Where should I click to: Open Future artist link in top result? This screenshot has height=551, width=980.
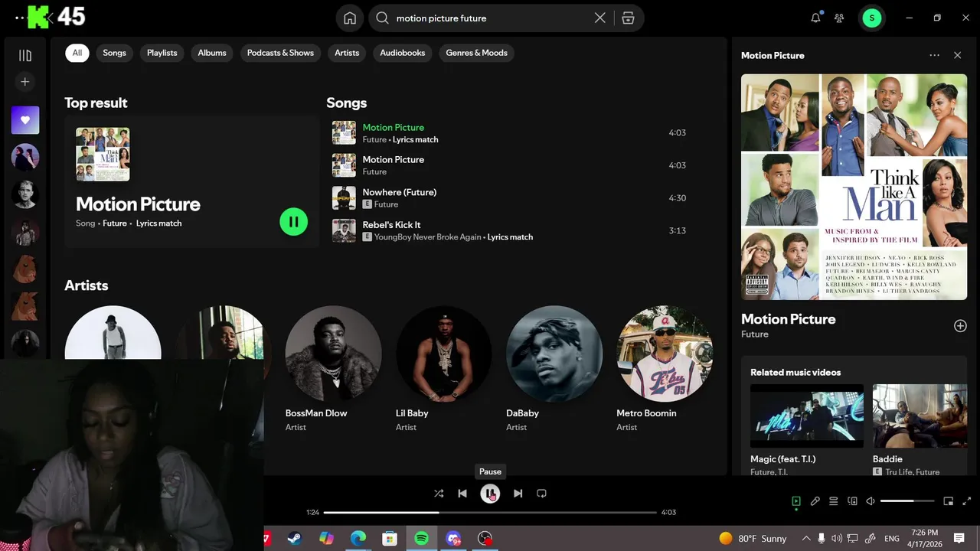115,223
